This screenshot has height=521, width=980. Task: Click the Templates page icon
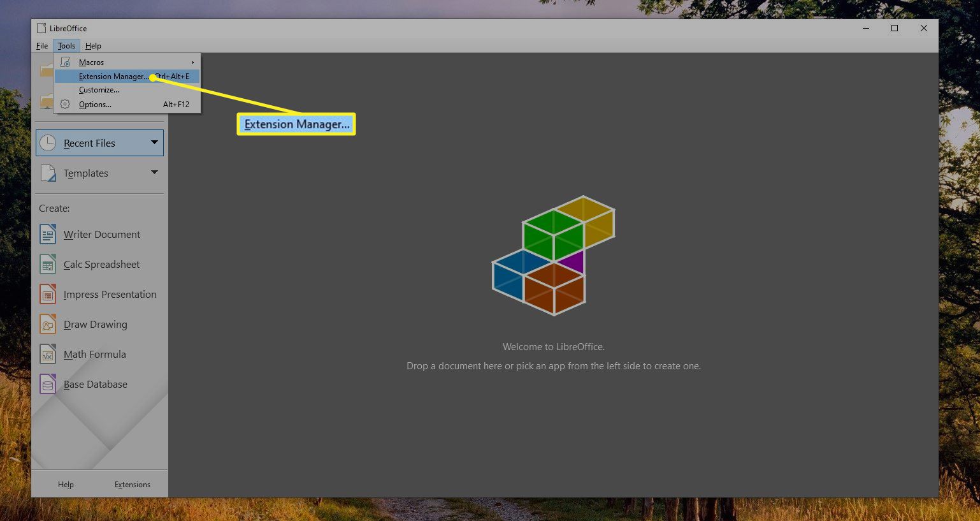click(x=48, y=173)
